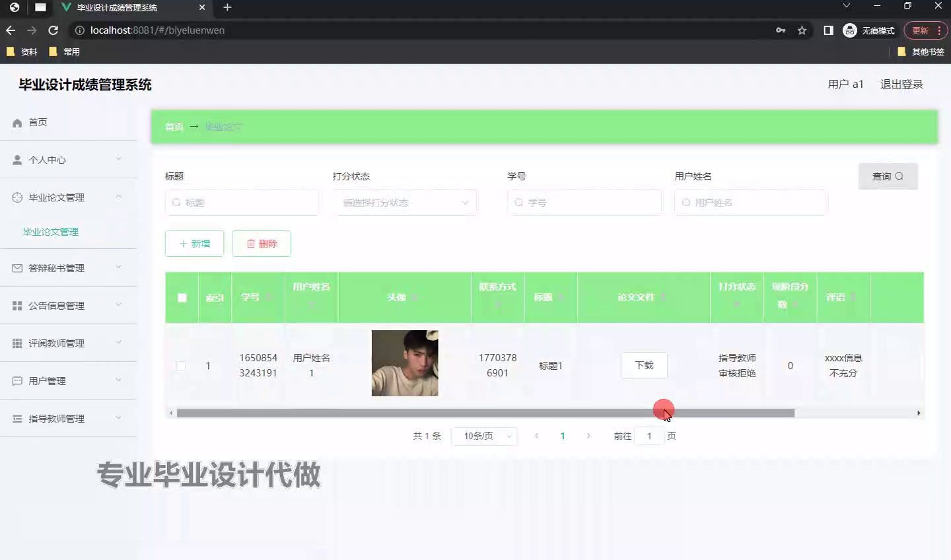Focus the 用户姓名 search input
Screen dimensions: 951x560
coord(751,203)
